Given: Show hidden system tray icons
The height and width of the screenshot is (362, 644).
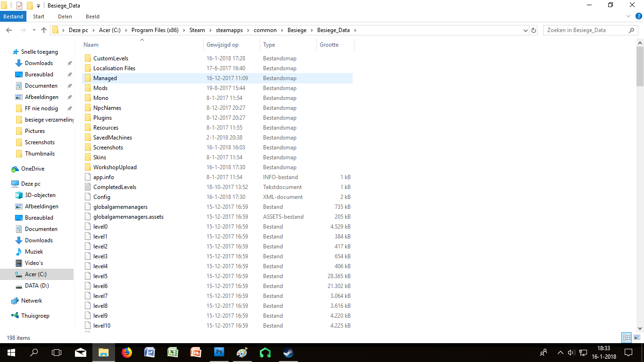Looking at the screenshot, I should click(561, 353).
